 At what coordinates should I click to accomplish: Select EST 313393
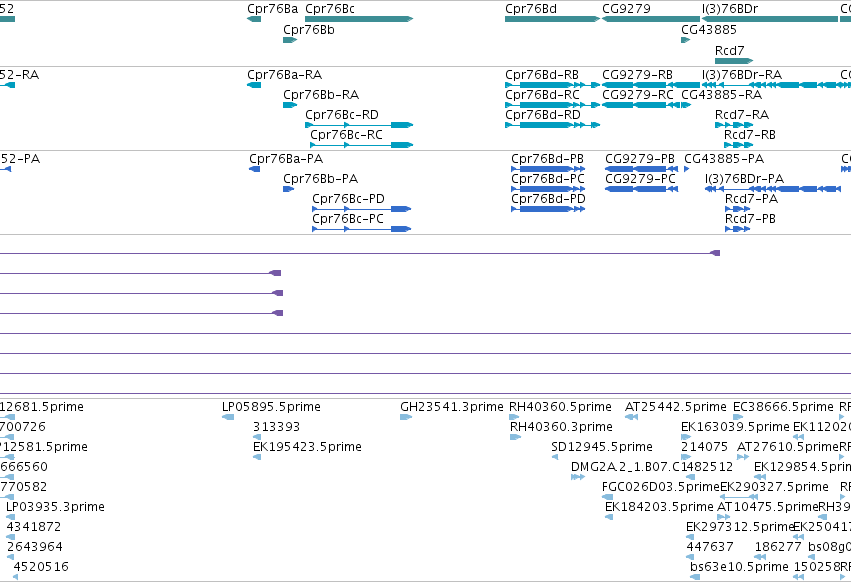pyautogui.click(x=276, y=427)
